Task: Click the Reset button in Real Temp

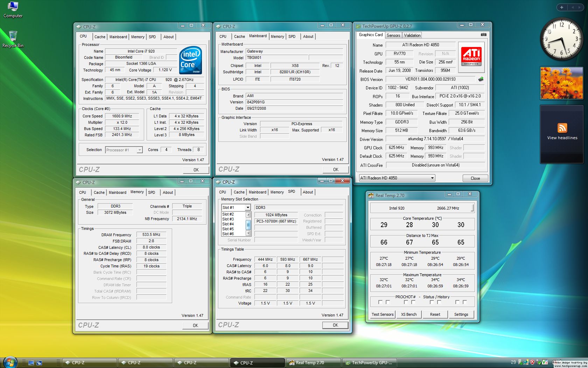Action: [435, 314]
